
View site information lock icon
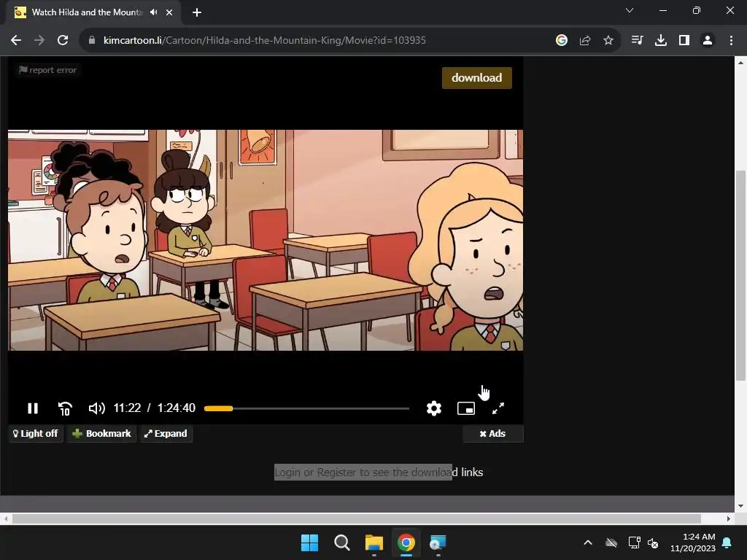[x=92, y=40]
